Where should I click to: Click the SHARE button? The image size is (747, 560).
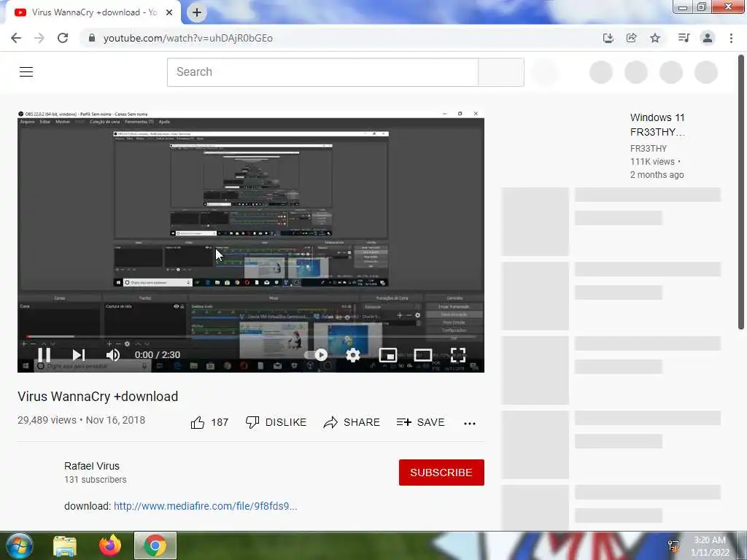352,422
